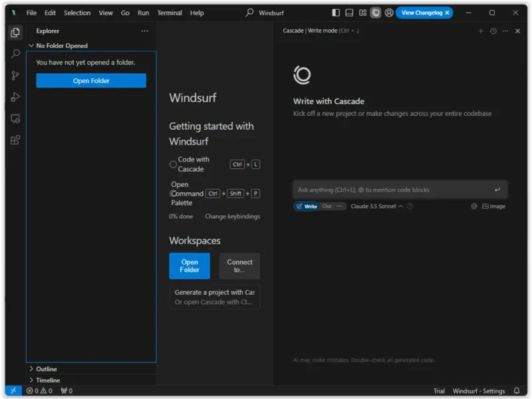Viewport: 532px width, 399px height.
Task: Open the Explorer view in activity bar
Action: tap(15, 33)
